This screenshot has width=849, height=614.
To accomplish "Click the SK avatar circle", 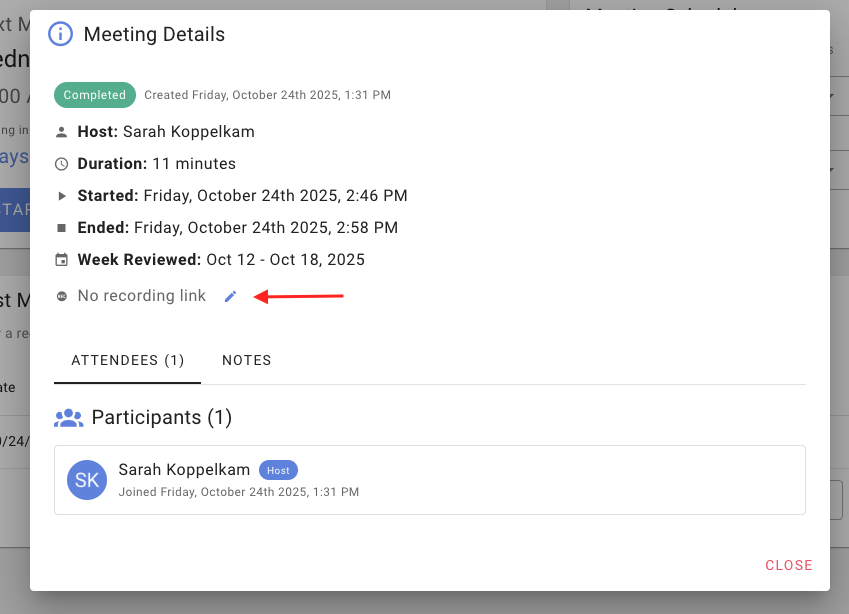I will tap(87, 480).
